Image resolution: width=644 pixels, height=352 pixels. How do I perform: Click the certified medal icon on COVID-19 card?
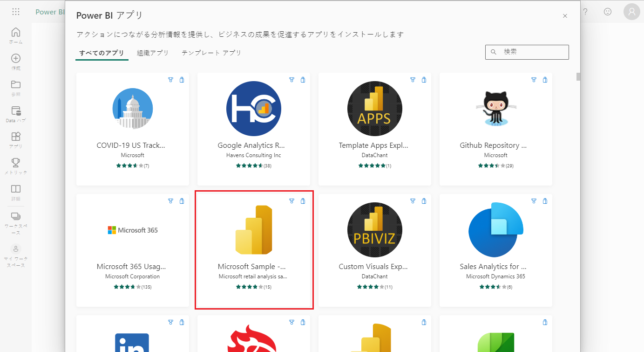[170, 80]
